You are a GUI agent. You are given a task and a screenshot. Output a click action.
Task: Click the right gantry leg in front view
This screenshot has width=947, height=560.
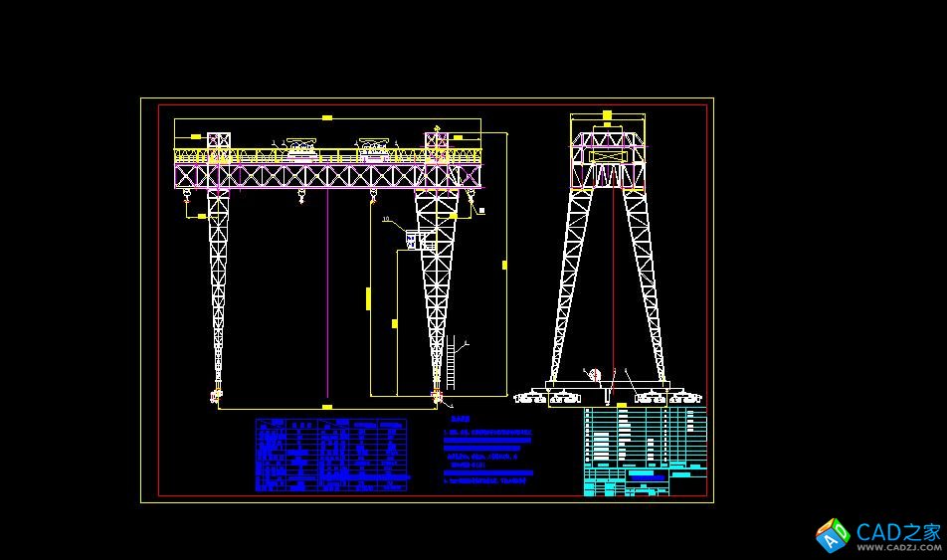tap(436, 288)
